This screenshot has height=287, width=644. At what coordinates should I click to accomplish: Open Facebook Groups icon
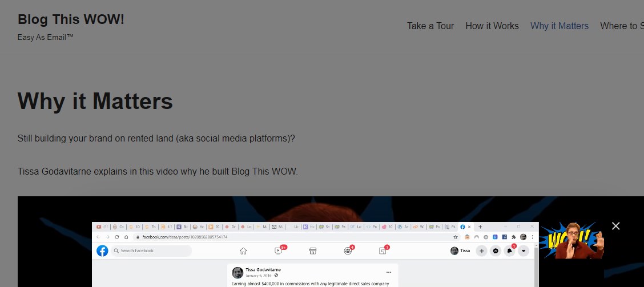pyautogui.click(x=348, y=251)
